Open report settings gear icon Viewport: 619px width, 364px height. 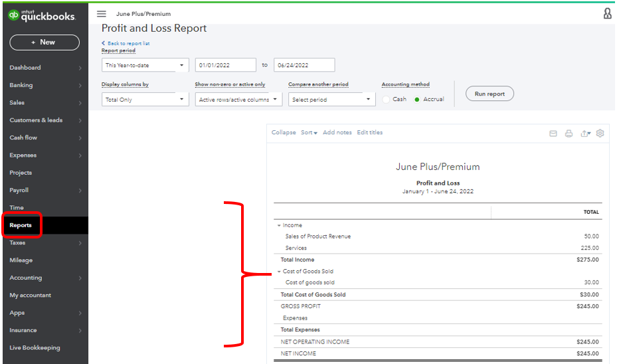tap(600, 133)
